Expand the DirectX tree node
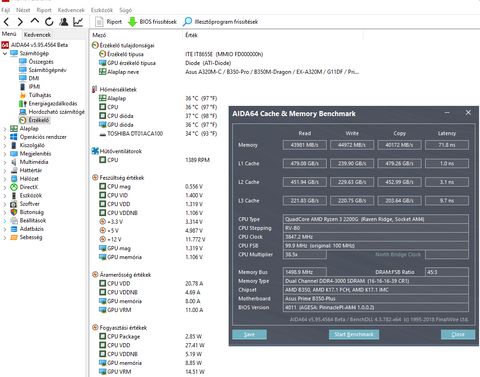This screenshot has width=480, height=377. 5,187
